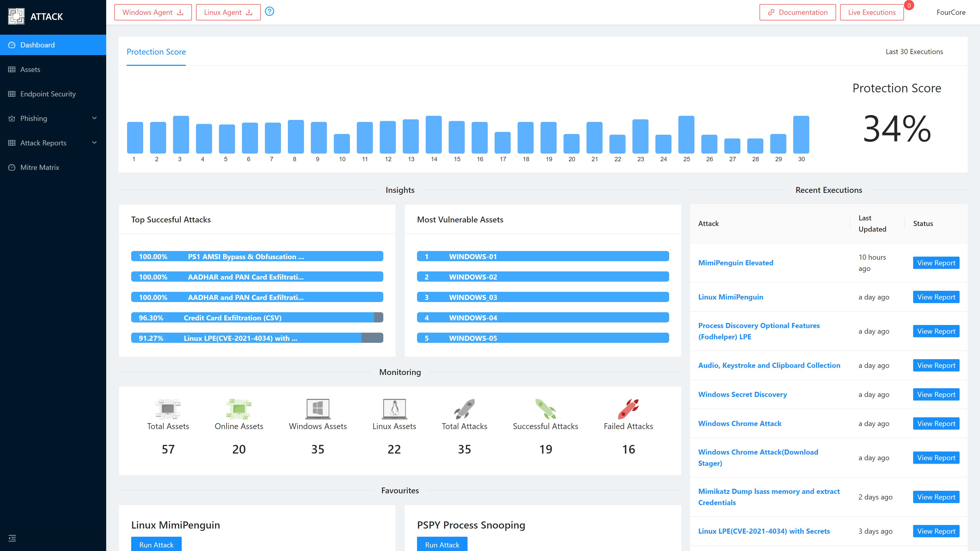This screenshot has width=980, height=551.
Task: Collapse the sidebar using the bottom-left icon
Action: click(12, 538)
